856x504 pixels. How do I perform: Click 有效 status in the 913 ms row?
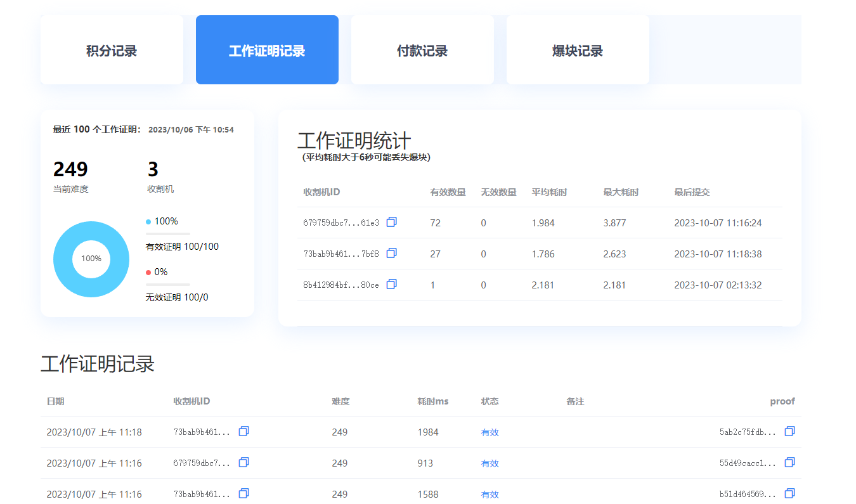pos(490,463)
